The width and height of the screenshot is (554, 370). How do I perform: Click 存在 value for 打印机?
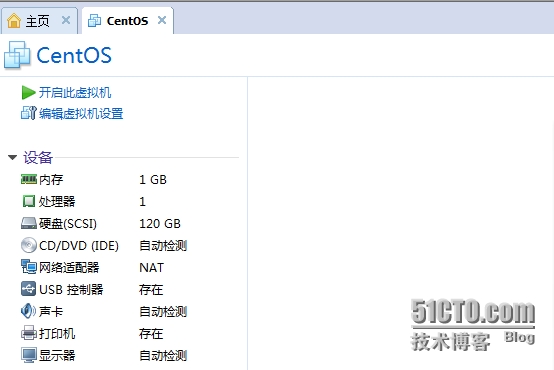click(151, 334)
